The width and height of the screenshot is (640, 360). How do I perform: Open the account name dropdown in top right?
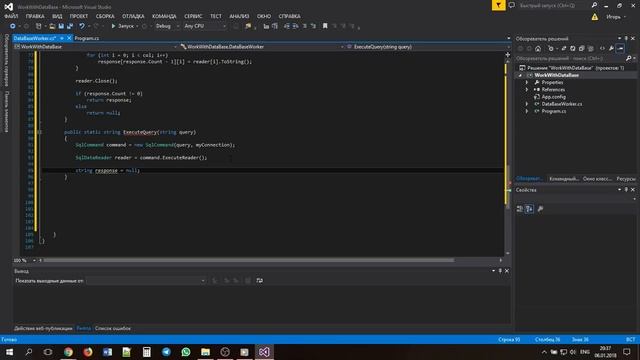(x=616, y=17)
